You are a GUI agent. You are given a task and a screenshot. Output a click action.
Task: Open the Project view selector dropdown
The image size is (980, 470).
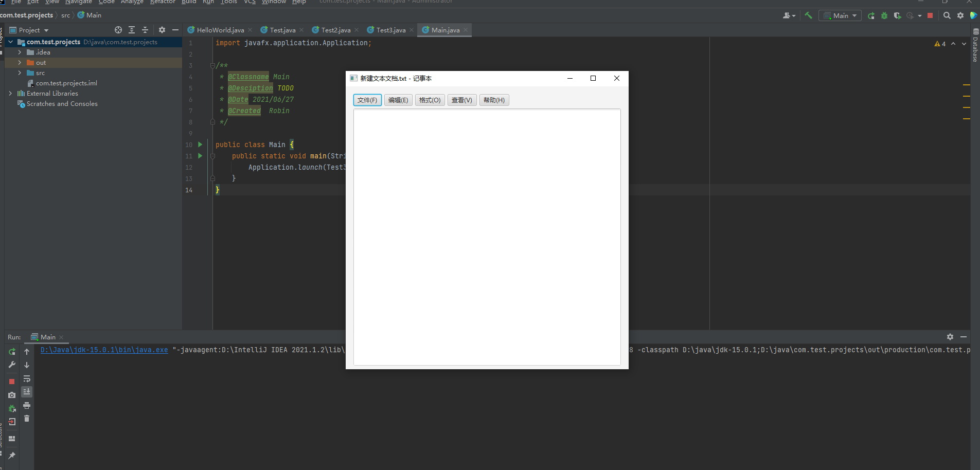click(29, 30)
